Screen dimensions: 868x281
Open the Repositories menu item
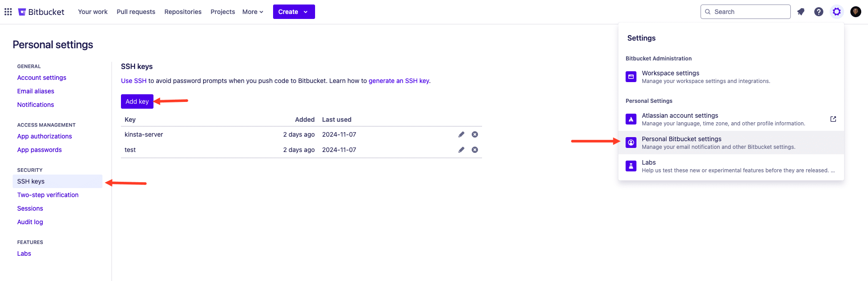(183, 12)
